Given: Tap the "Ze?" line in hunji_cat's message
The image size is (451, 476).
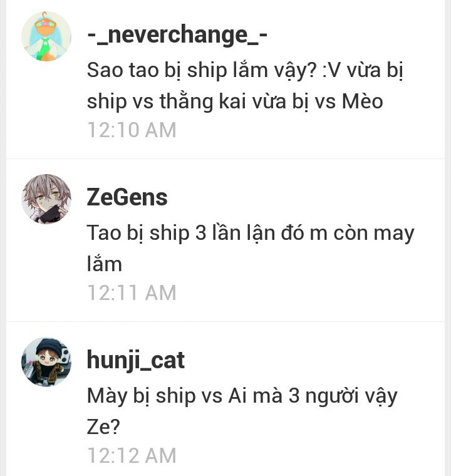Looking at the screenshot, I should coord(103,427).
